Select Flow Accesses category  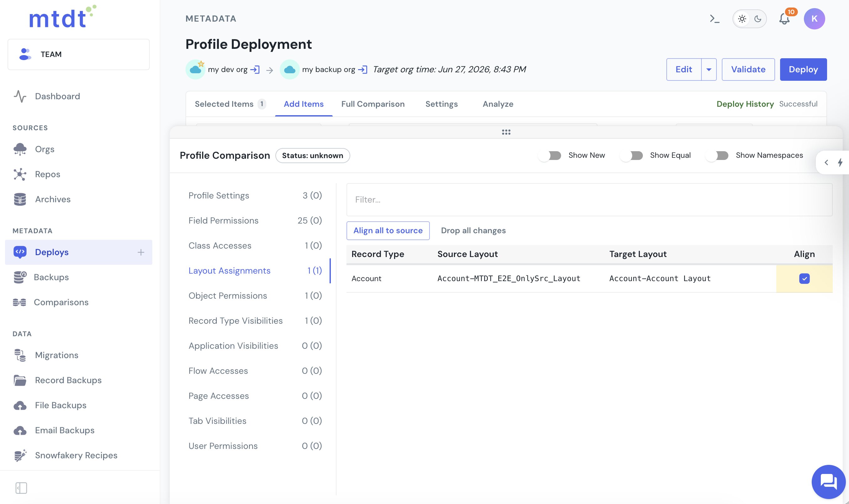point(255,371)
